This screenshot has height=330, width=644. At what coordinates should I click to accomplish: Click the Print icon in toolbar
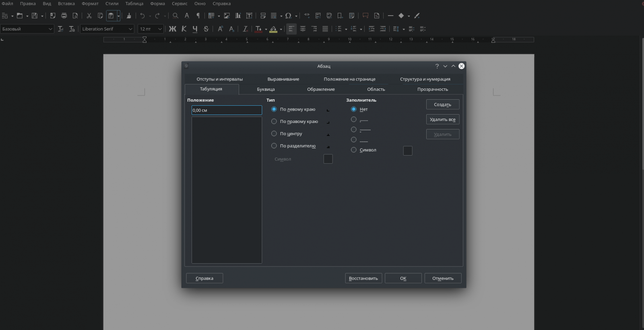click(x=64, y=16)
